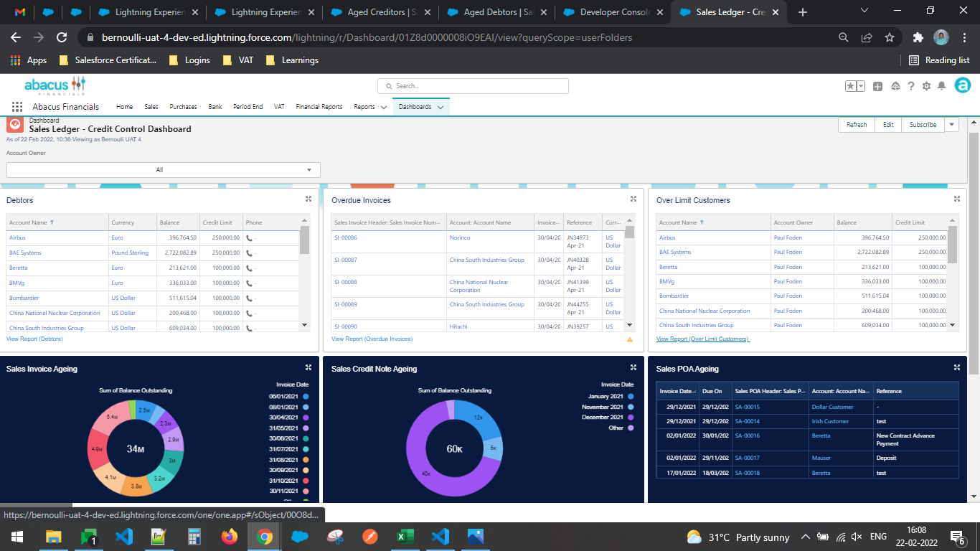Open the Salesforce App Launcher grid icon
Image resolution: width=980 pixels, height=551 pixels.
(x=16, y=106)
